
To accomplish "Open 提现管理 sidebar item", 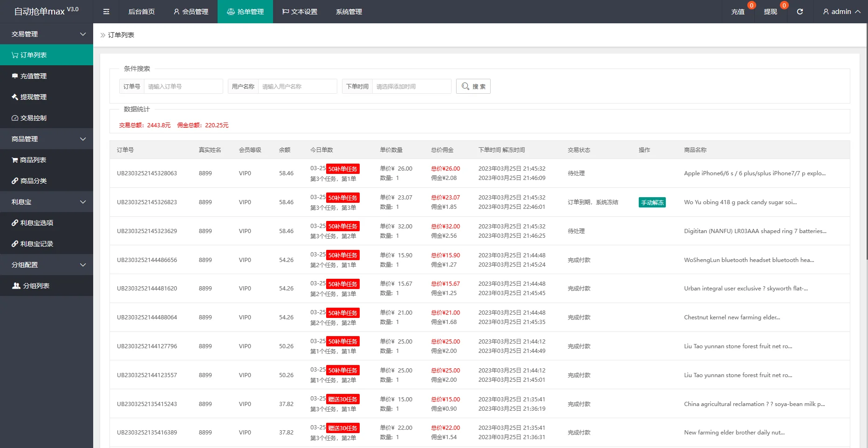I will tap(34, 97).
